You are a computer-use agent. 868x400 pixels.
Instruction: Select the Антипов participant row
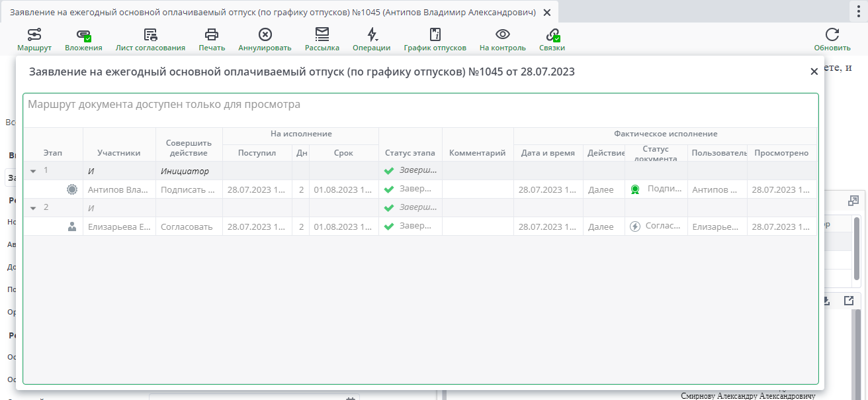119,189
